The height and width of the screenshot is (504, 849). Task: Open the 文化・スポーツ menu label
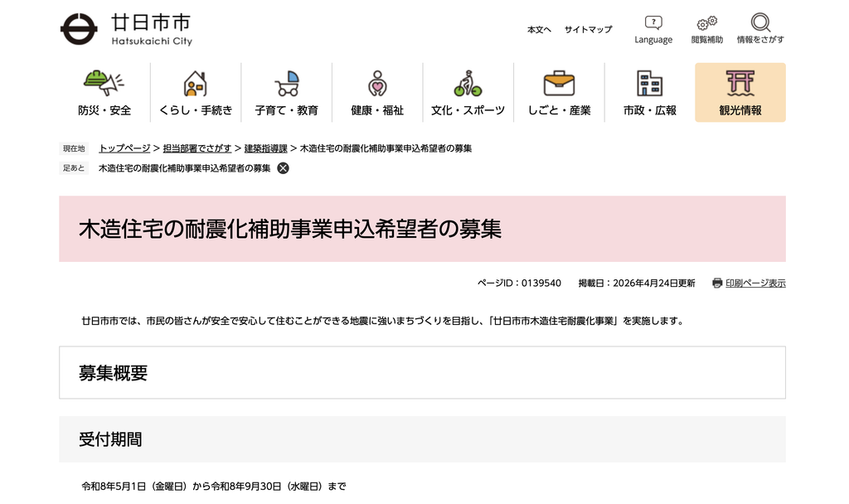click(468, 110)
